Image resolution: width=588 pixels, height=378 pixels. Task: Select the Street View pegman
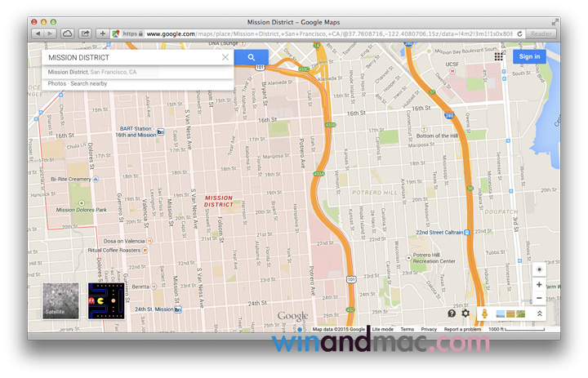tap(484, 314)
